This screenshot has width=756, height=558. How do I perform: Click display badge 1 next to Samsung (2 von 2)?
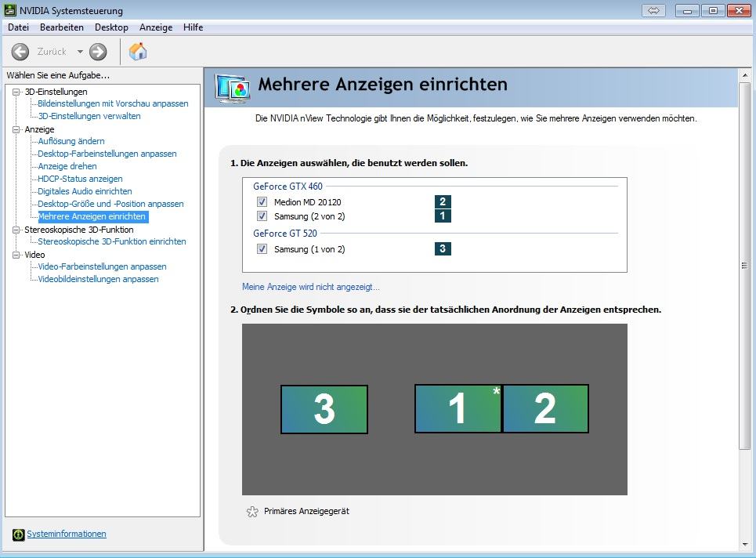(443, 216)
